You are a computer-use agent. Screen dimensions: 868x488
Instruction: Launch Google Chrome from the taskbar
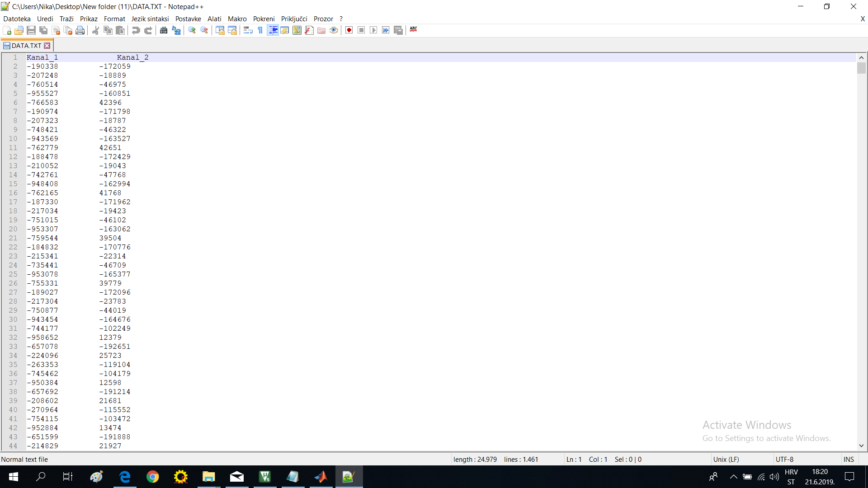click(153, 477)
